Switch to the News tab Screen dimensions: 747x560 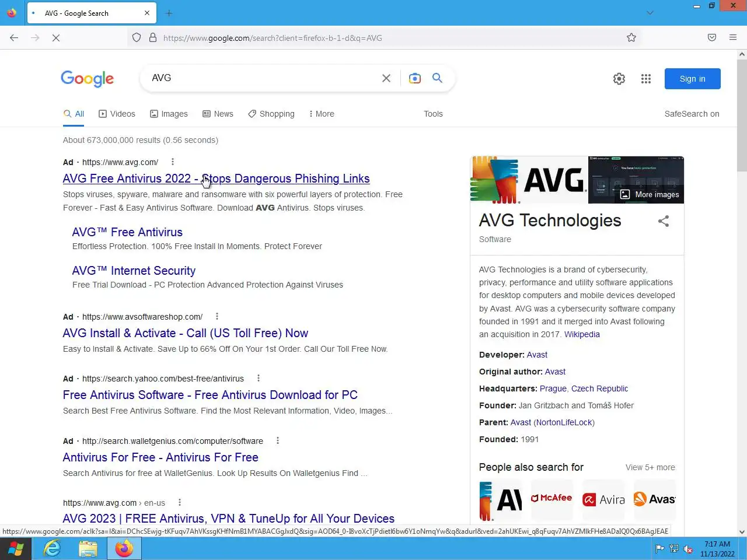tap(218, 114)
